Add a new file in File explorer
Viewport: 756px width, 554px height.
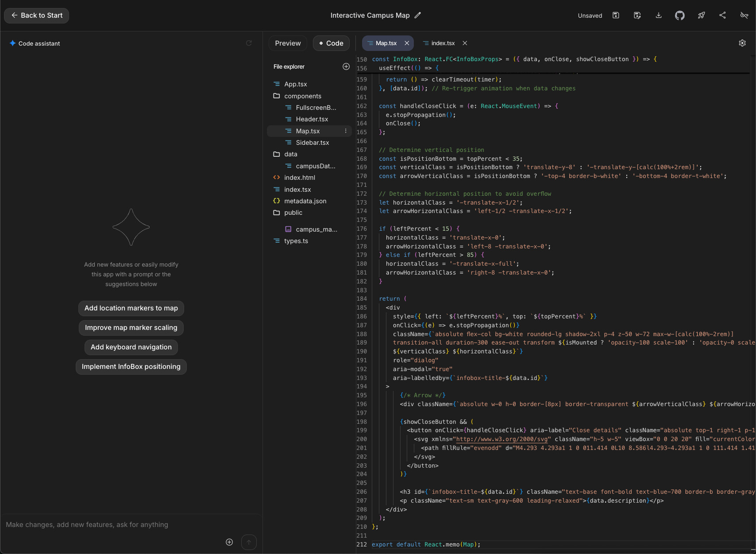346,66
